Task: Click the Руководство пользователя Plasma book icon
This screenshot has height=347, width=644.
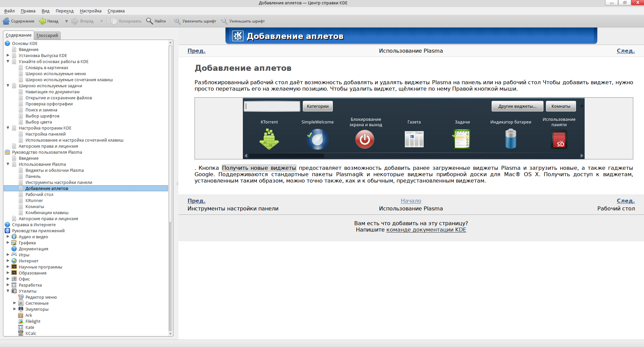Action: pyautogui.click(x=7, y=152)
